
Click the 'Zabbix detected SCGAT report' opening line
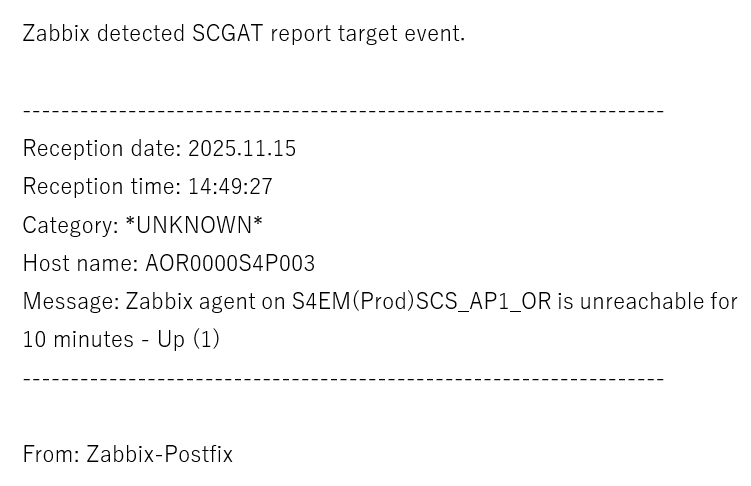(x=243, y=33)
